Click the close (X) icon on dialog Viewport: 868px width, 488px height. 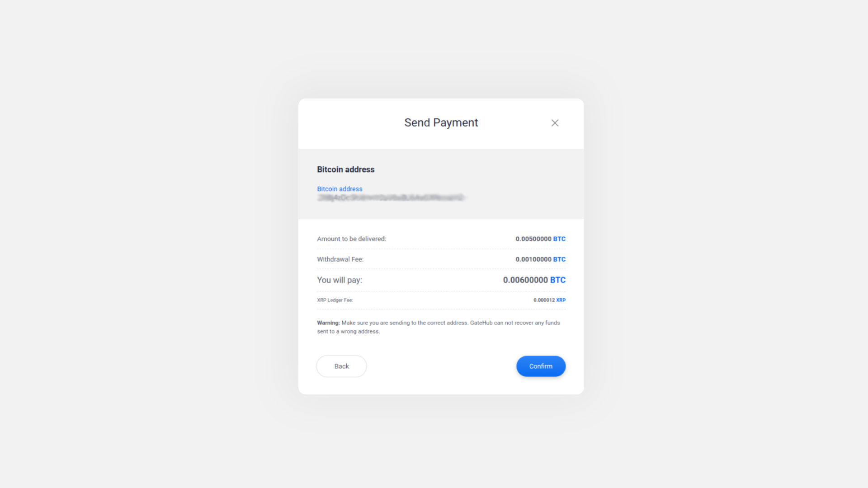pyautogui.click(x=554, y=123)
